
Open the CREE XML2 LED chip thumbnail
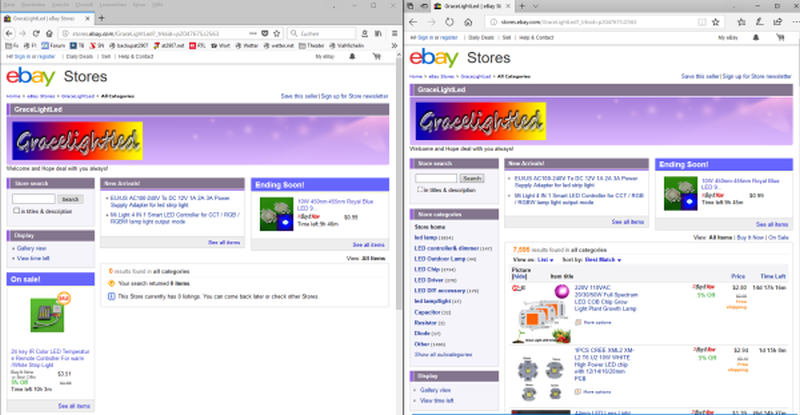coord(541,377)
